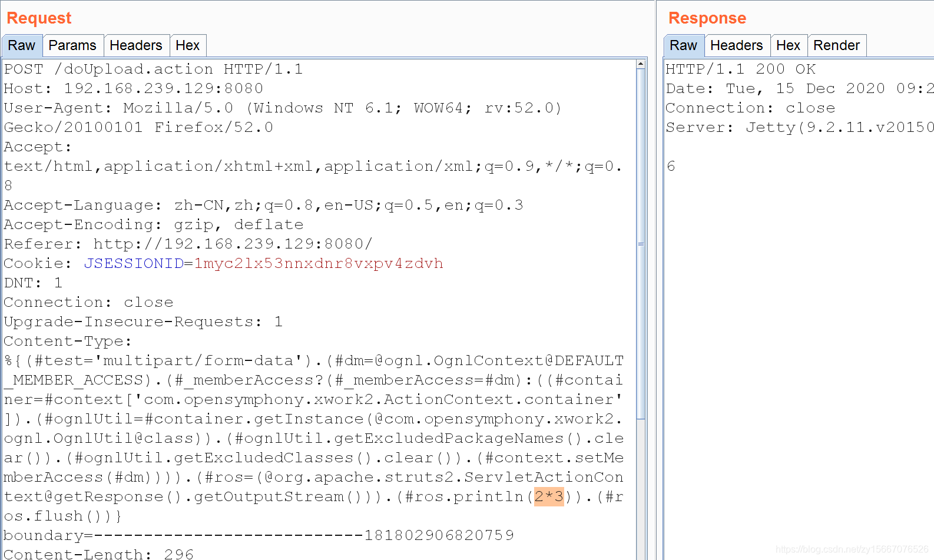The width and height of the screenshot is (934, 560).
Task: Click the Host header line
Action: pyautogui.click(x=134, y=88)
